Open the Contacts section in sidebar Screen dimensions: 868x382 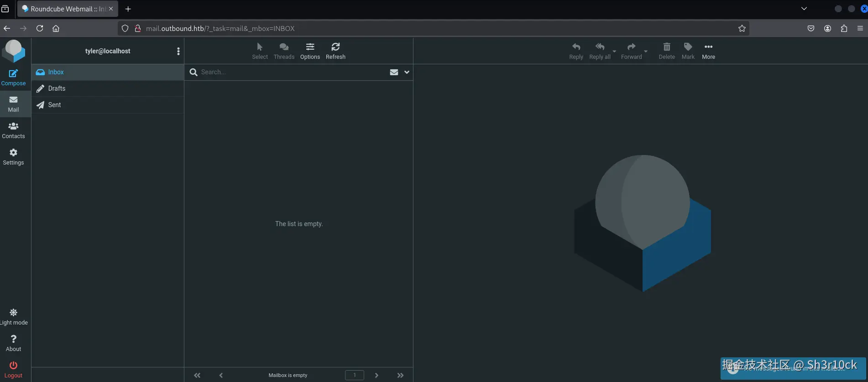pos(13,130)
